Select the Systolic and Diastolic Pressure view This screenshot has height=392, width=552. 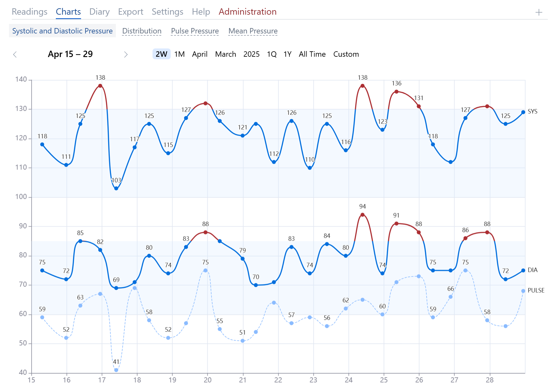pos(62,31)
